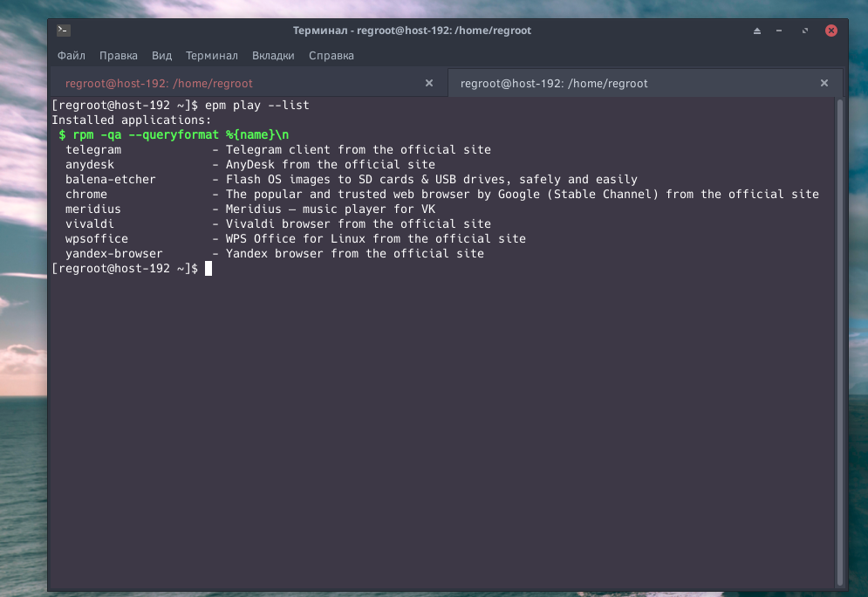Click the 'anydesk' package name
The height and width of the screenshot is (597, 868).
tap(90, 165)
